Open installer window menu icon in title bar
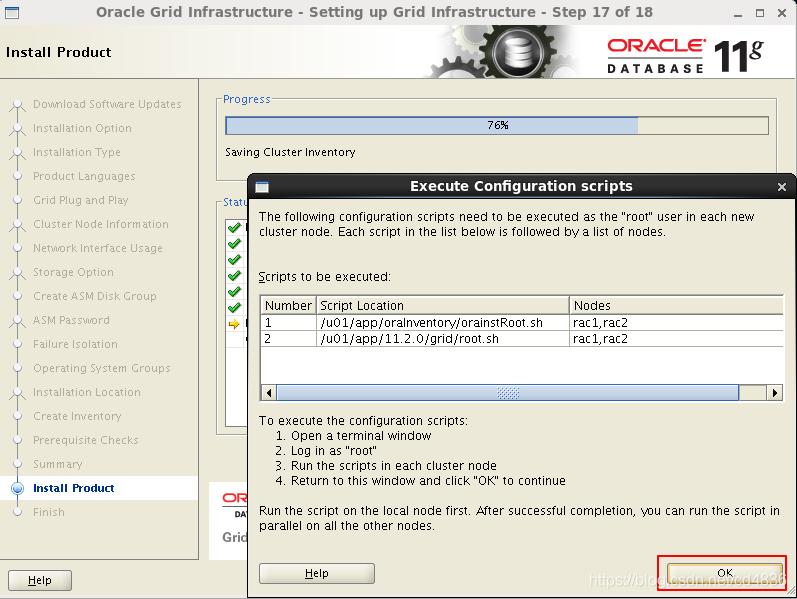The image size is (797, 599). point(12,12)
